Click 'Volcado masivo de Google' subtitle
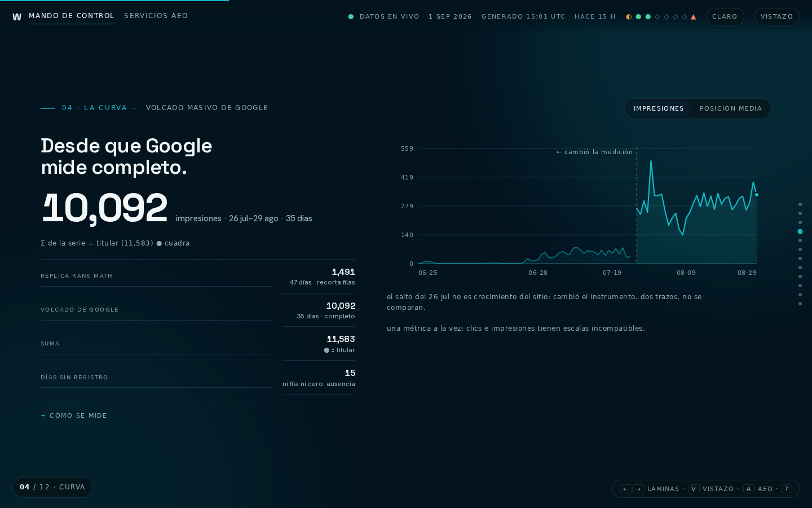Screen dimensions: 812x508 (207, 108)
